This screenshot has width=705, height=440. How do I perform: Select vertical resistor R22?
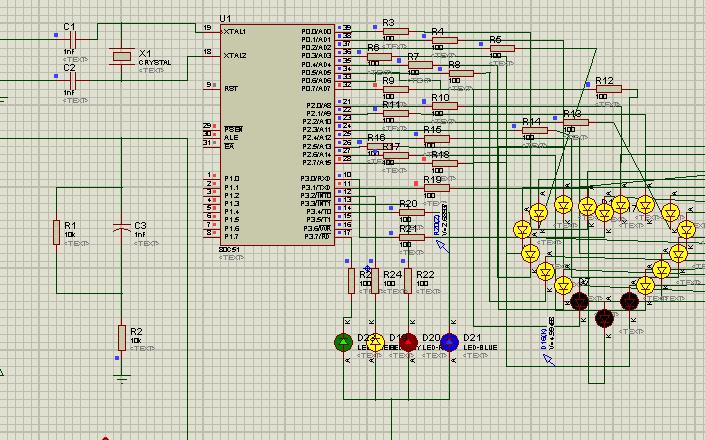(x=408, y=281)
